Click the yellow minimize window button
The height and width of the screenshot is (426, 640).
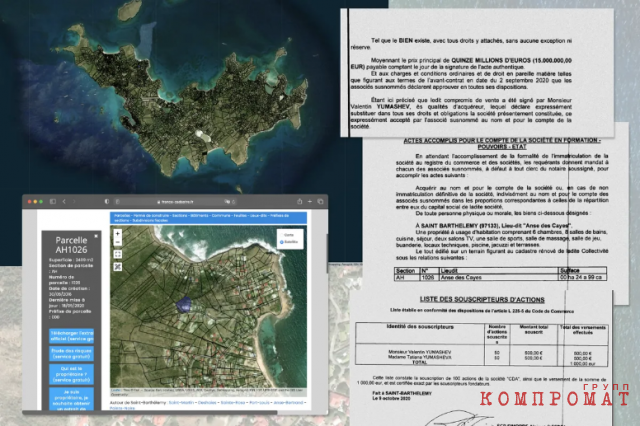coord(35,202)
